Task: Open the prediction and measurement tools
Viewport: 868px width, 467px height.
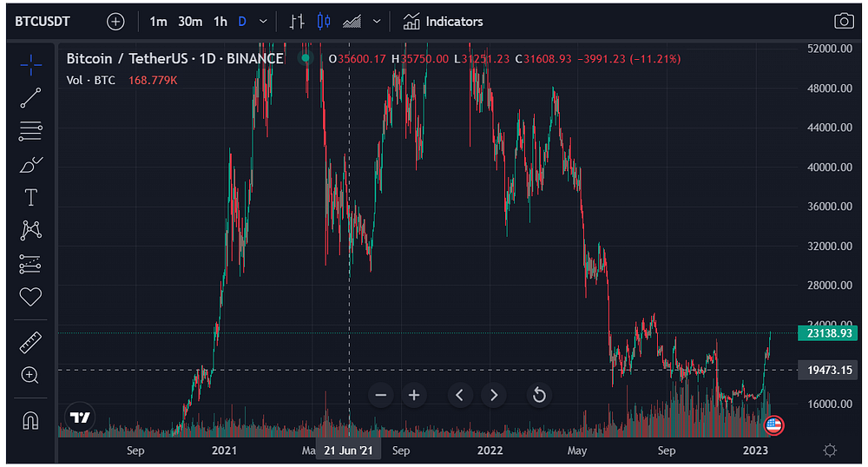Action: coord(30,264)
